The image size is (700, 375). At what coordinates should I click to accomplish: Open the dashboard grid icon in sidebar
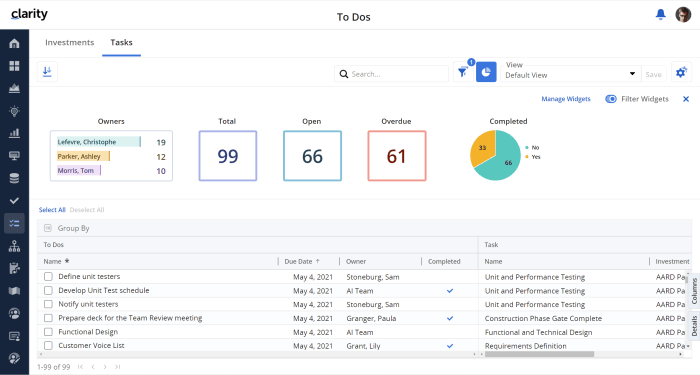point(14,66)
